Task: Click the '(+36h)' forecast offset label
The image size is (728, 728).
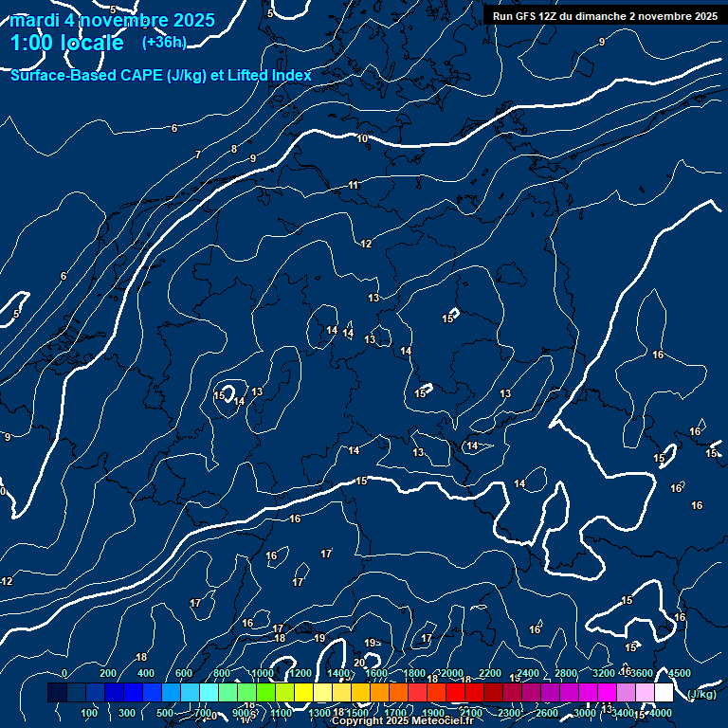Action: [x=164, y=43]
